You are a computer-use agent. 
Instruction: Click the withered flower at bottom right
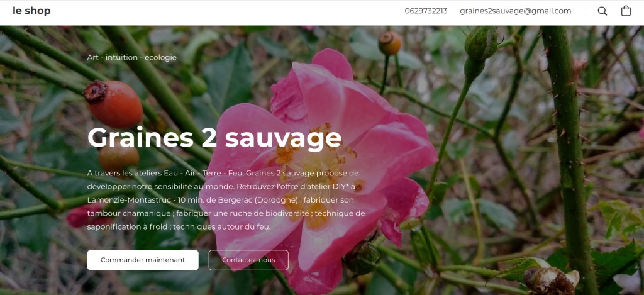(551, 280)
